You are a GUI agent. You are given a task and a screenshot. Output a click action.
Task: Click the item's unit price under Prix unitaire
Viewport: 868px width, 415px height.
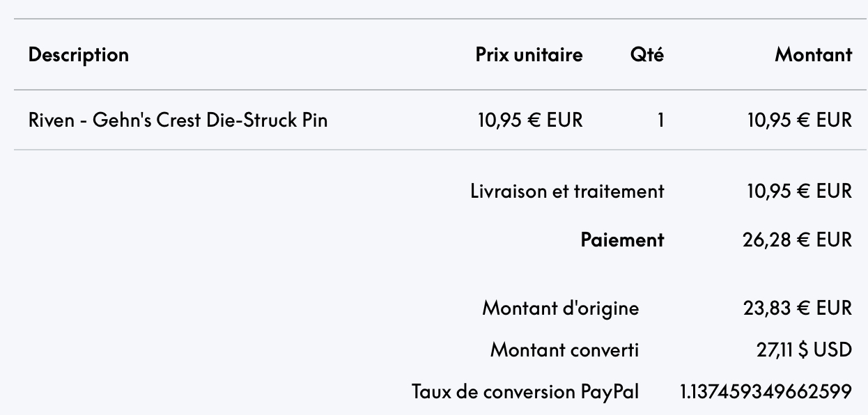(x=529, y=120)
